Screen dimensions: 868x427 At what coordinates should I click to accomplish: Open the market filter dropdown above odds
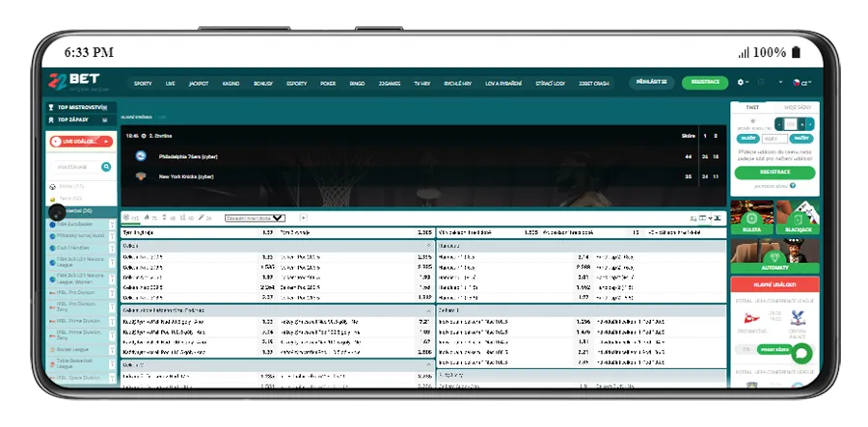click(x=255, y=218)
